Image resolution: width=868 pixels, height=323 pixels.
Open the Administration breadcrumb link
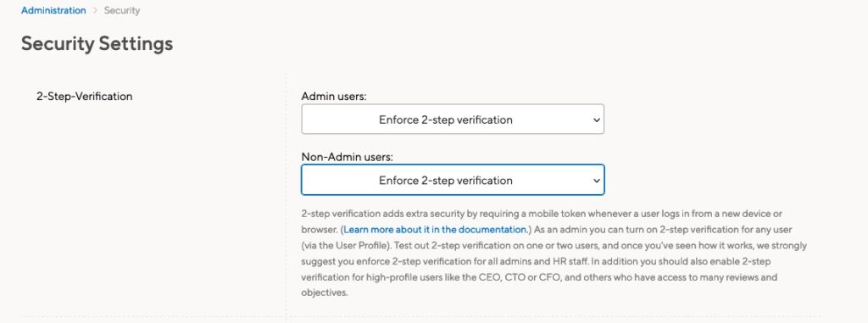53,10
